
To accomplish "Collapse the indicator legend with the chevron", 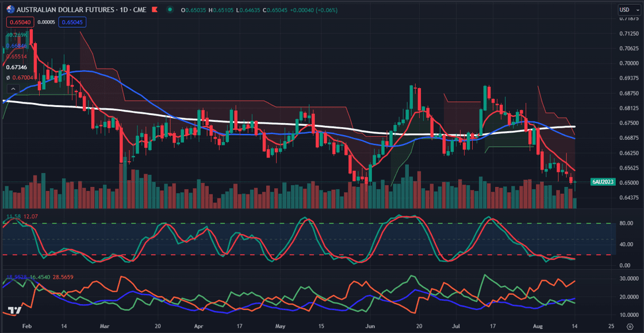I will tap(13, 88).
